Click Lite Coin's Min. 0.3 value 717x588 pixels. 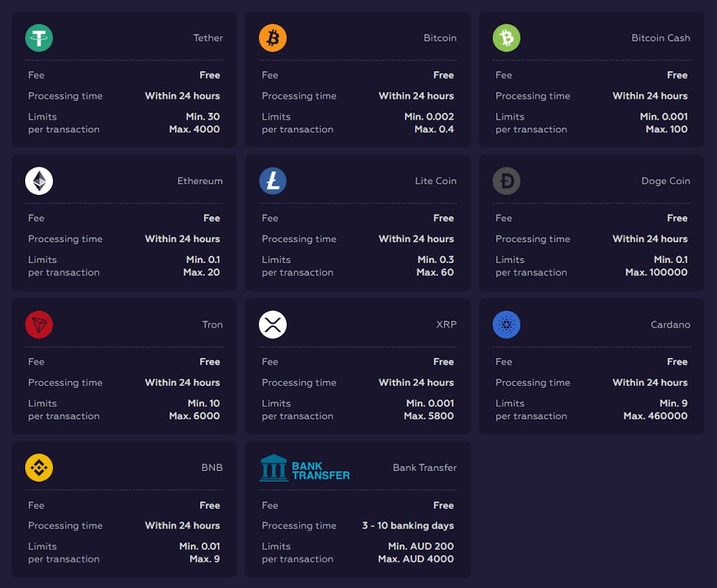coord(436,260)
